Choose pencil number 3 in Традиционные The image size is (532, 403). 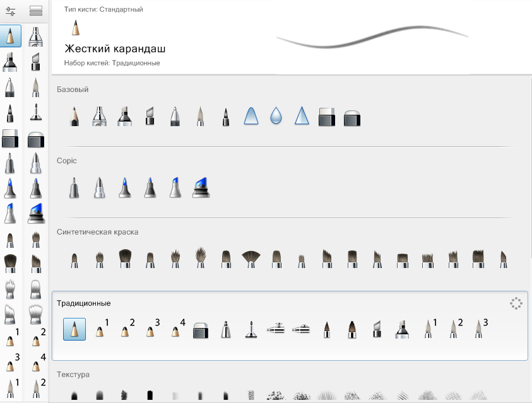[153, 328]
